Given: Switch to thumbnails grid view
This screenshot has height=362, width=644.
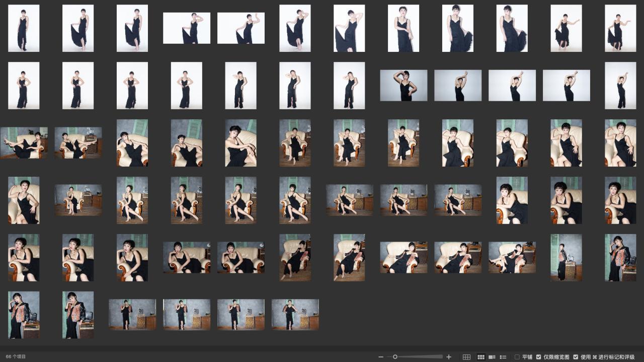Looking at the screenshot, I should [x=481, y=357].
